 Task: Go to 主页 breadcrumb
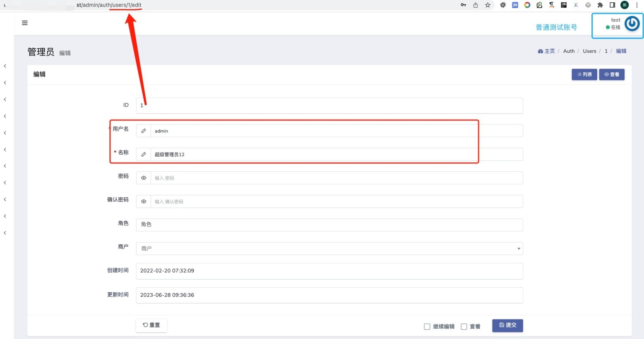[x=546, y=51]
